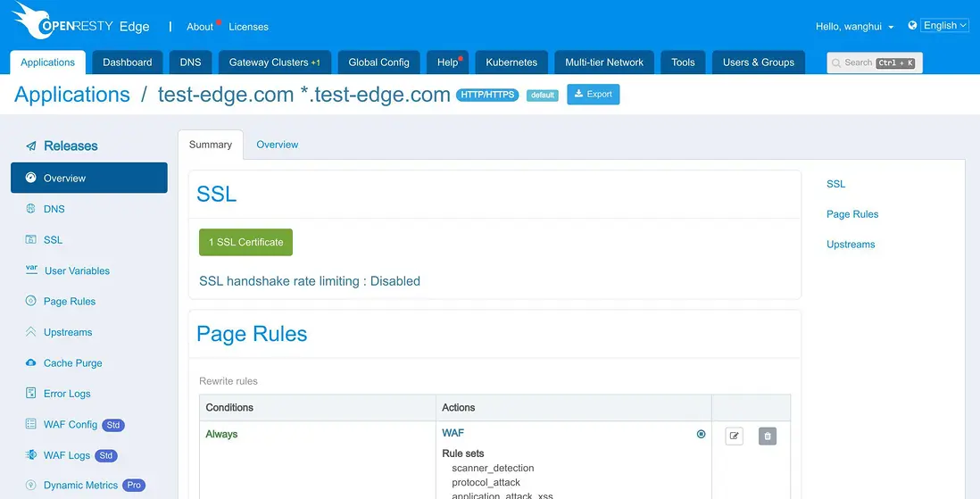Viewport: 980px width, 499px height.
Task: Click the Licenses link in header
Action: coord(249,27)
